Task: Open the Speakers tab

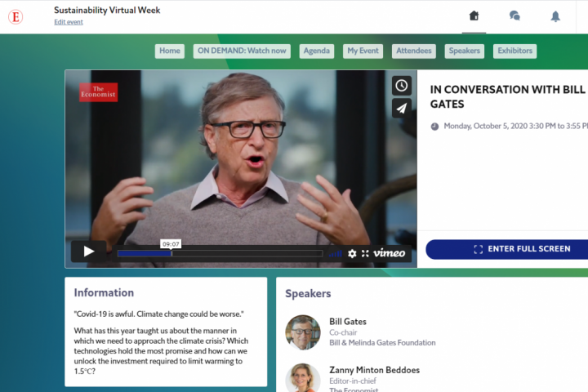Action: coord(464,51)
